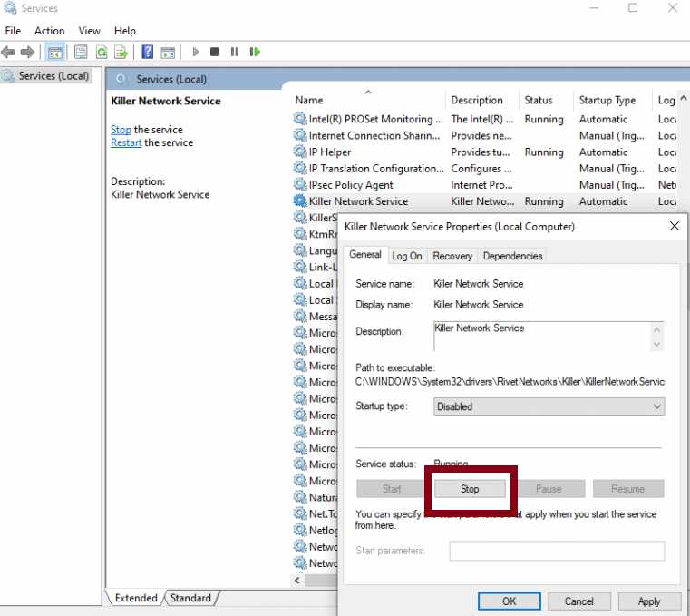Select Services (Local) in the left tree
The image size is (690, 616).
click(x=46, y=75)
